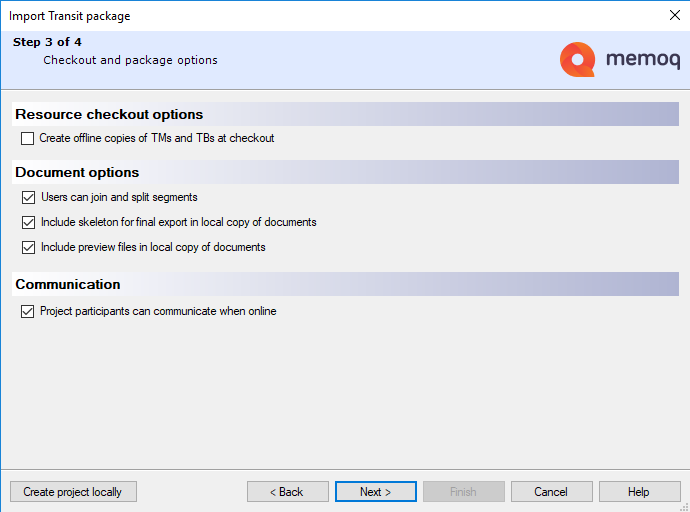
Task: Click the Import Transit package title bar
Action: pos(70,16)
